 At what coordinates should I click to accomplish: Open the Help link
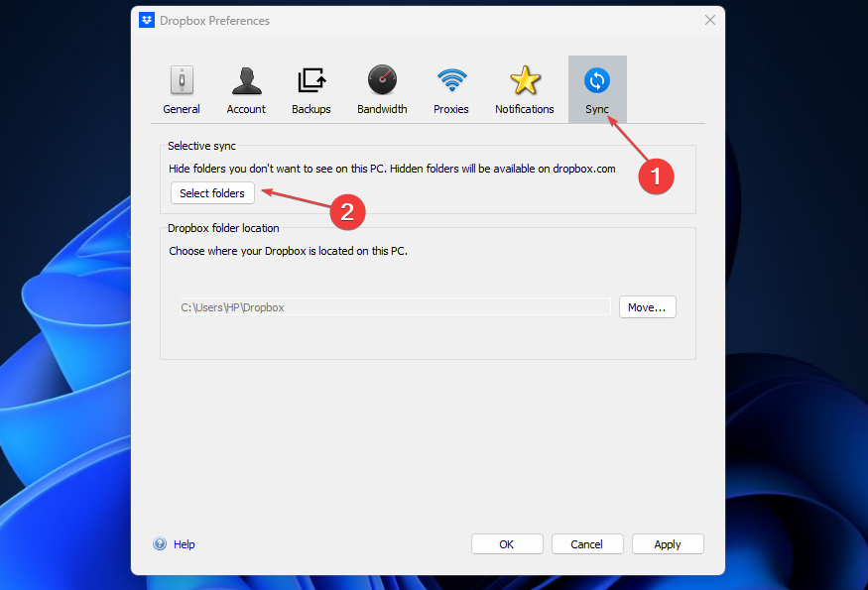click(185, 544)
